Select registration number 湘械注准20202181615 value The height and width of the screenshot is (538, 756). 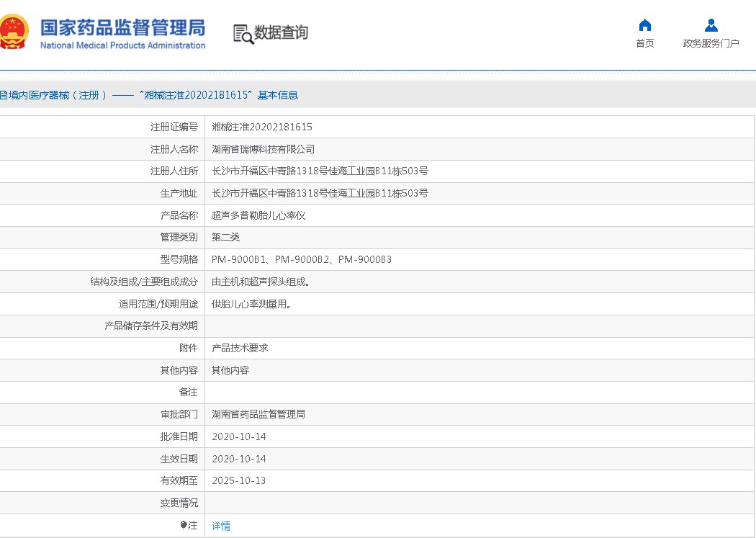tap(262, 127)
